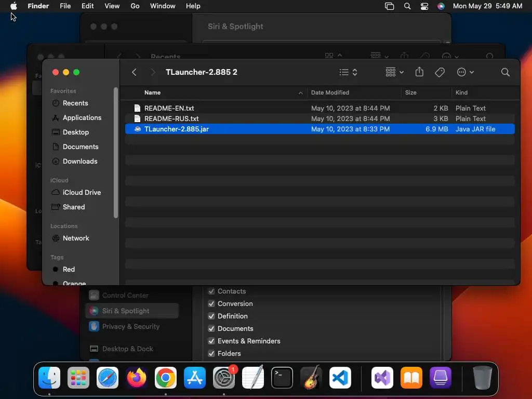Image resolution: width=532 pixels, height=399 pixels.
Task: Open the Help menu
Action: click(x=193, y=6)
